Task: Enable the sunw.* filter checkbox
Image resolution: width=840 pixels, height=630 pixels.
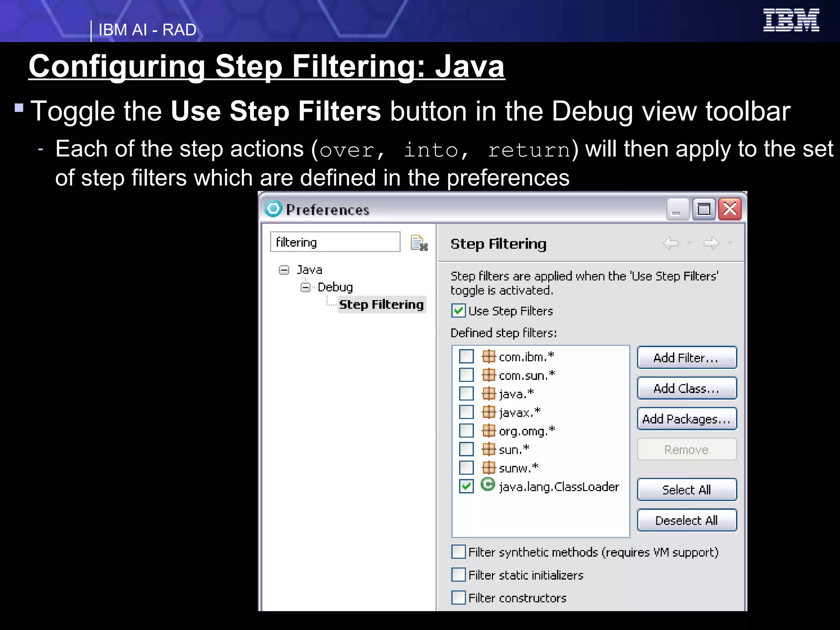Action: 466,468
